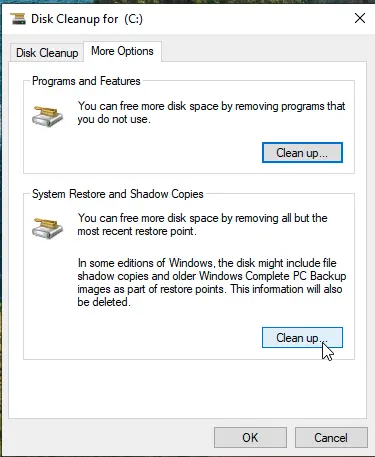
Task: Click the Programs and Features cleanup icon
Action: [x=47, y=116]
